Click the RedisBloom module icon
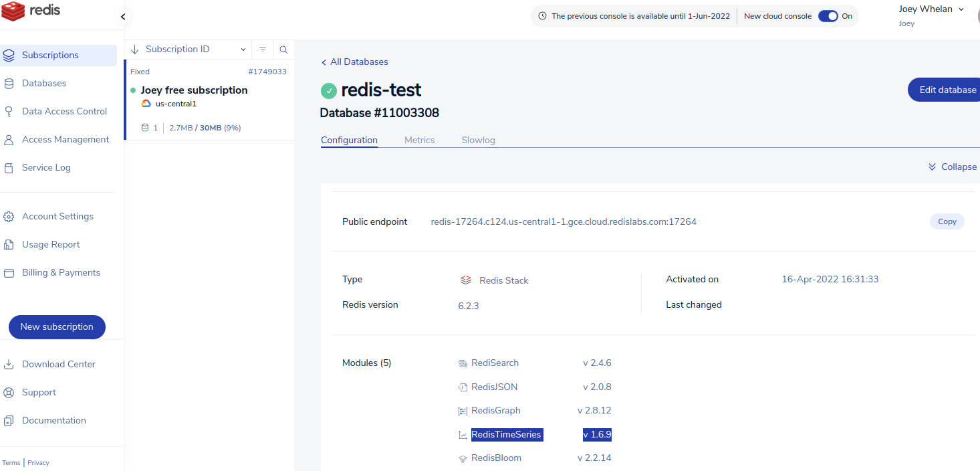Viewport: 980px width, 471px height. [x=463, y=458]
